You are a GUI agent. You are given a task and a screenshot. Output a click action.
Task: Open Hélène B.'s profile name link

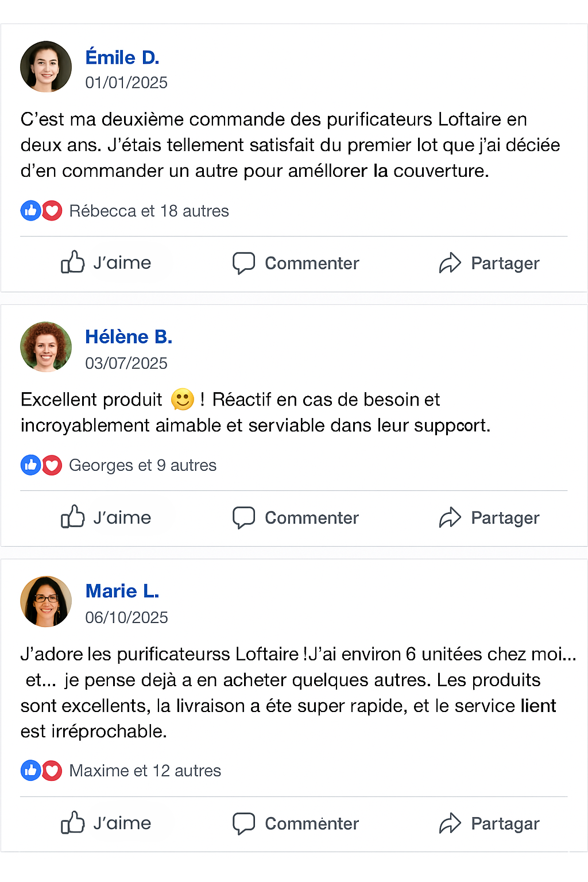click(x=129, y=336)
